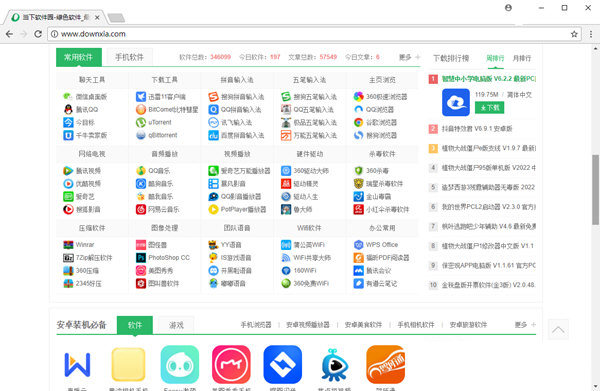This screenshot has width=600, height=391.
Task: Open the 更多 link in Android section
Action: pos(525,325)
